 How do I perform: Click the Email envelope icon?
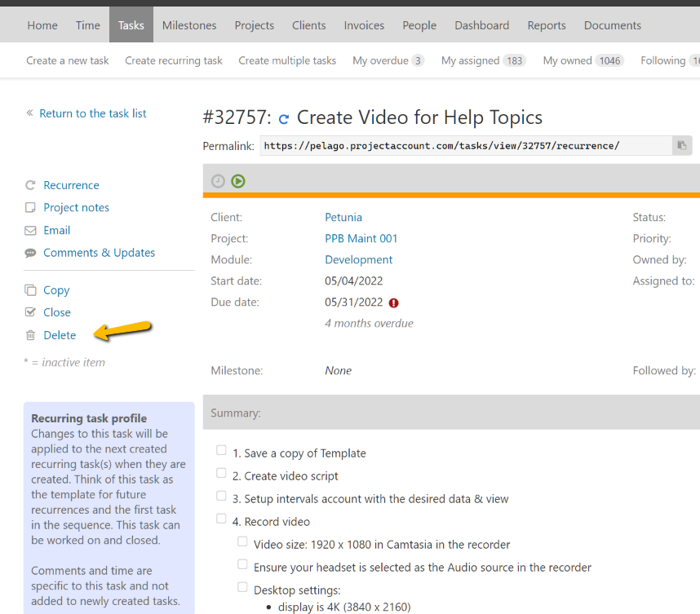[x=30, y=231]
